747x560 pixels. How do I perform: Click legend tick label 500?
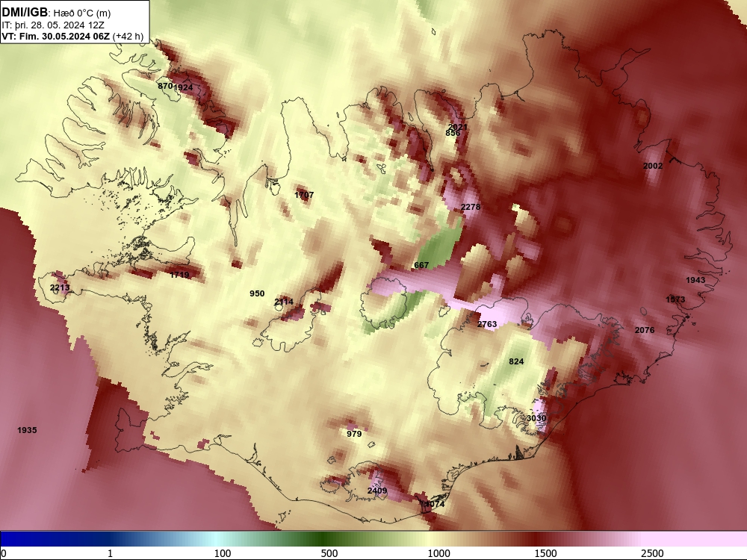[329, 553]
